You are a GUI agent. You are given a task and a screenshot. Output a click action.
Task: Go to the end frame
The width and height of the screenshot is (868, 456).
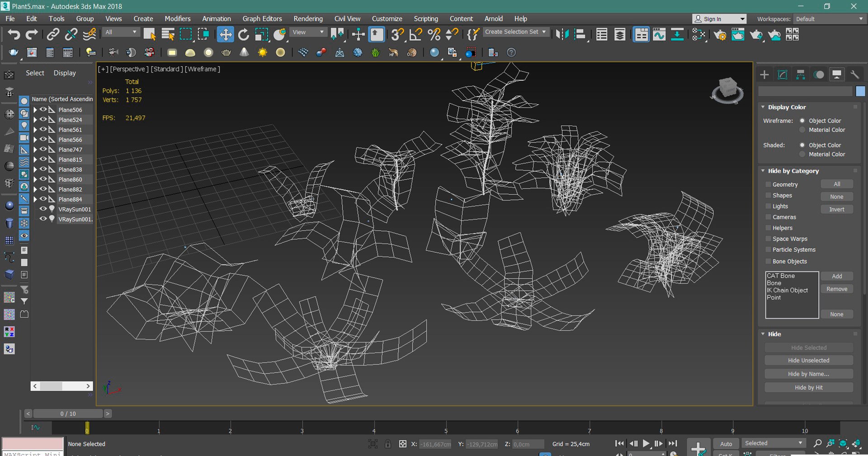pyautogui.click(x=673, y=444)
